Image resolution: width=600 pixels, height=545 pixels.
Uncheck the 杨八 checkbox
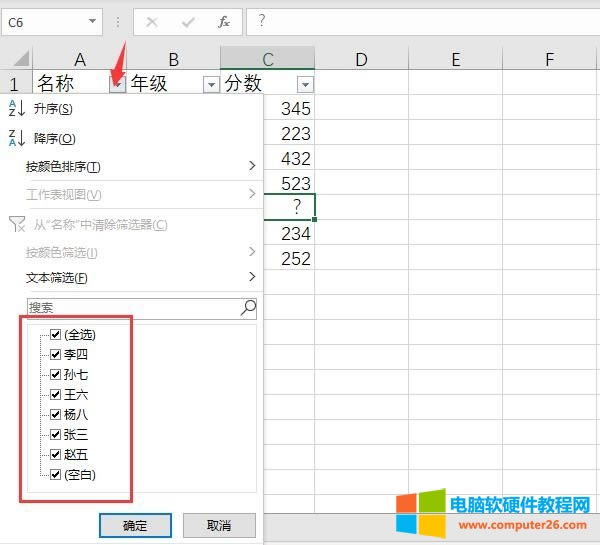[55, 414]
